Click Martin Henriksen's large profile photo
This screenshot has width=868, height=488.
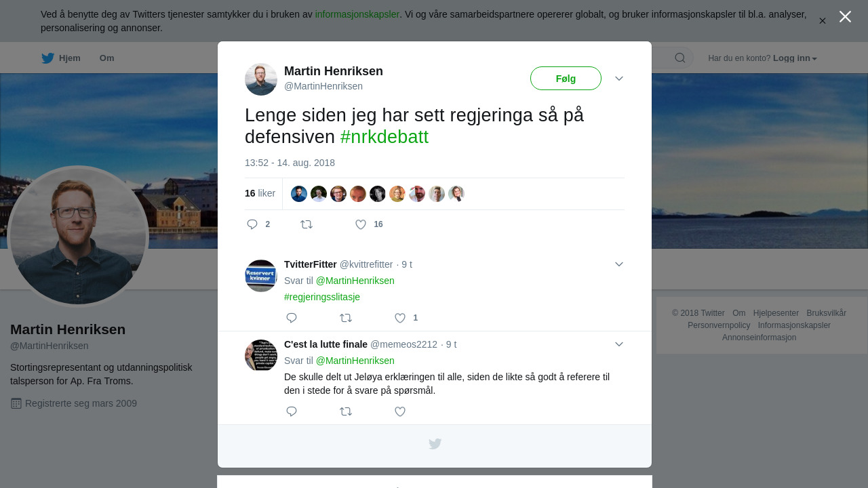78,236
